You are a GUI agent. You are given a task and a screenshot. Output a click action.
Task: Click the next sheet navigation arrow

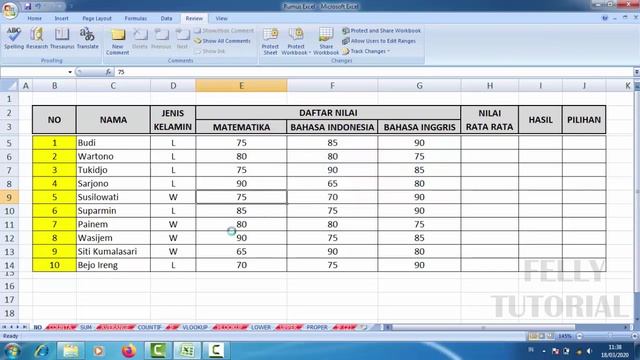(x=18, y=327)
